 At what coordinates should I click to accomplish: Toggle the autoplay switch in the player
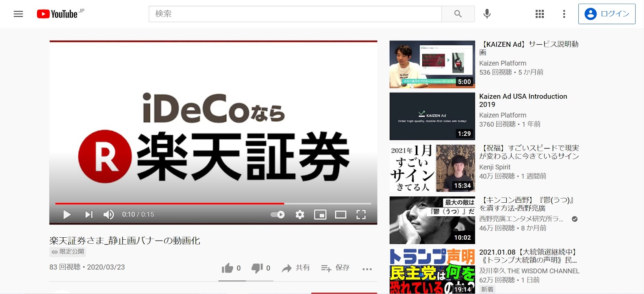[277, 214]
